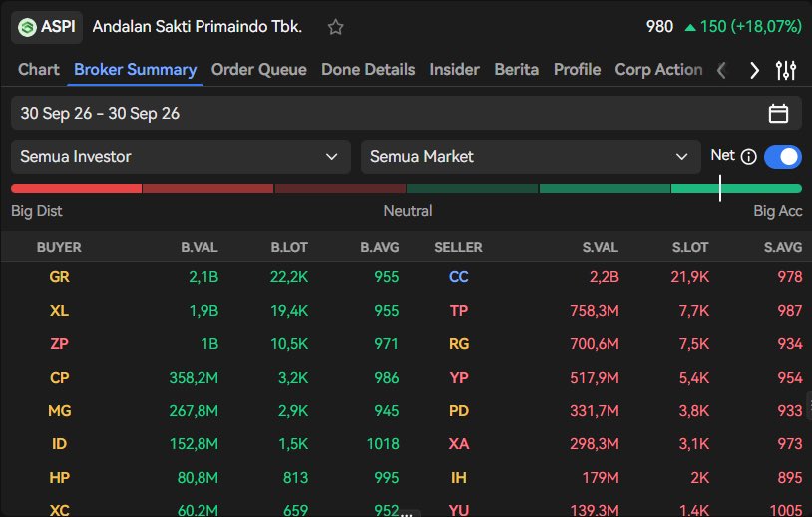
Task: Click the ASPI ticker button
Action: click(47, 27)
